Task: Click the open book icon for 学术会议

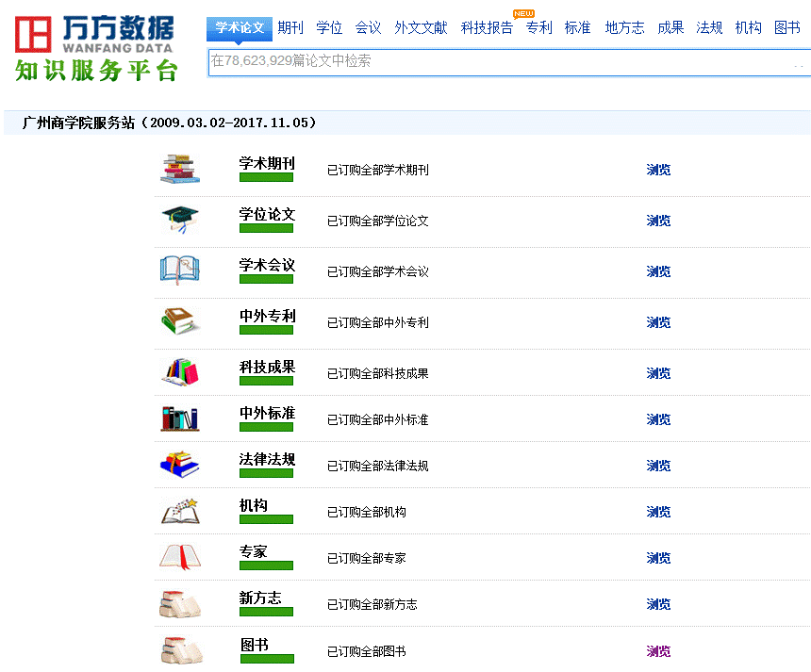Action: [180, 270]
